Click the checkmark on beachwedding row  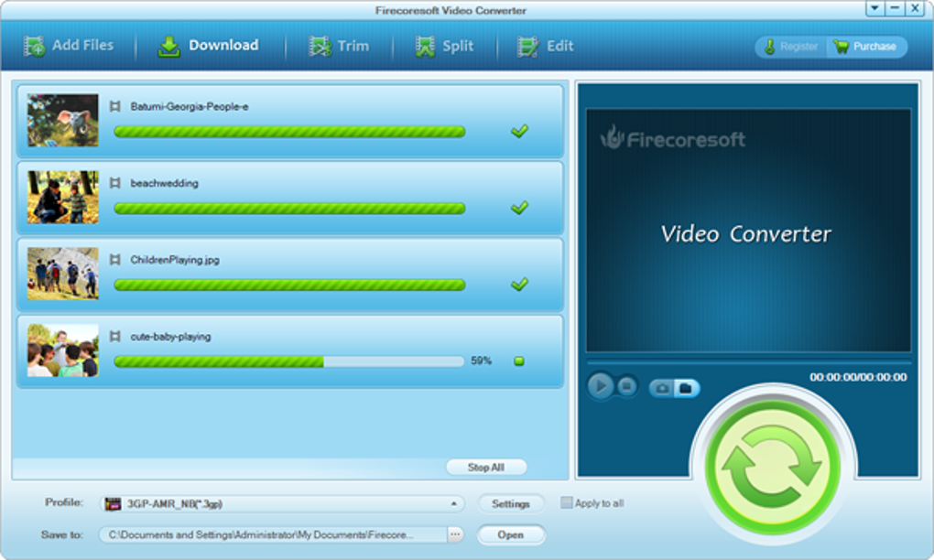(x=519, y=208)
